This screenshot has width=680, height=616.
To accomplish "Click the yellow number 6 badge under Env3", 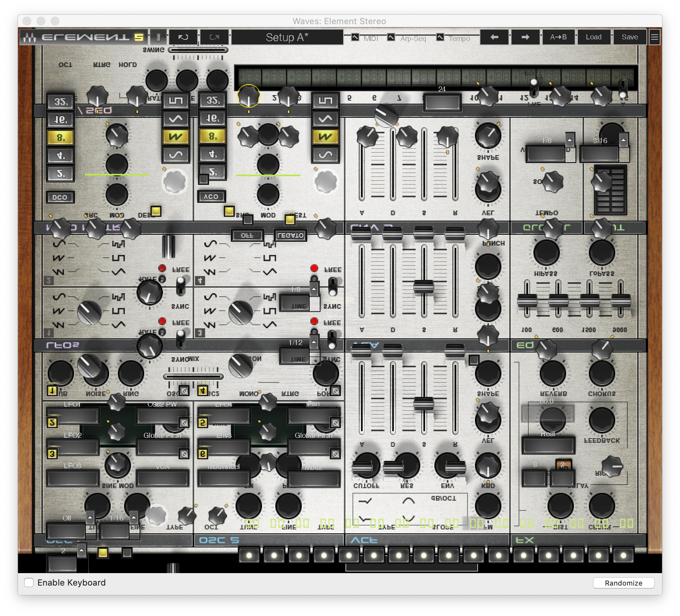I will click(203, 454).
